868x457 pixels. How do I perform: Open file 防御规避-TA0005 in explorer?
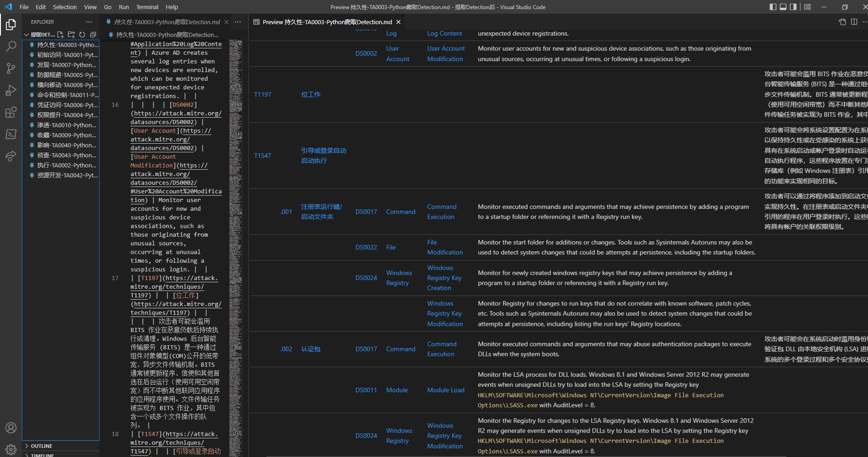click(61, 75)
